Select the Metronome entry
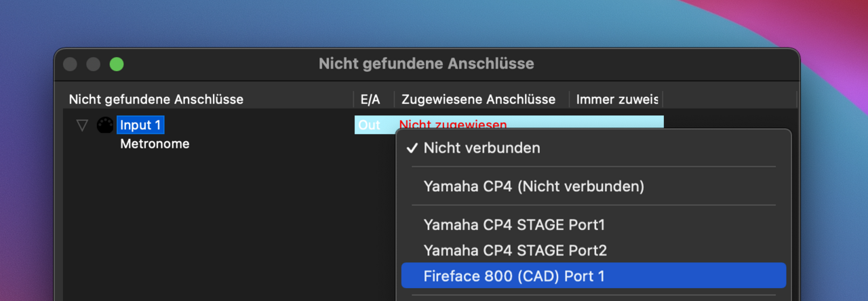The height and width of the screenshot is (301, 868). pos(155,144)
